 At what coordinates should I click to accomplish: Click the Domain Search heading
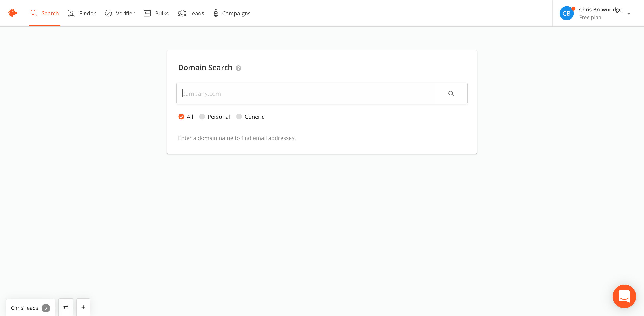[x=205, y=67]
